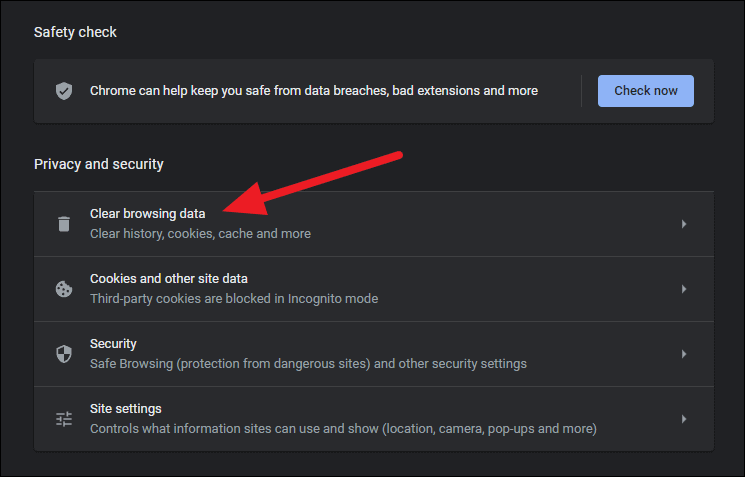Select the Cookies and other site data title
Screen dimensions: 745x477
[169, 278]
